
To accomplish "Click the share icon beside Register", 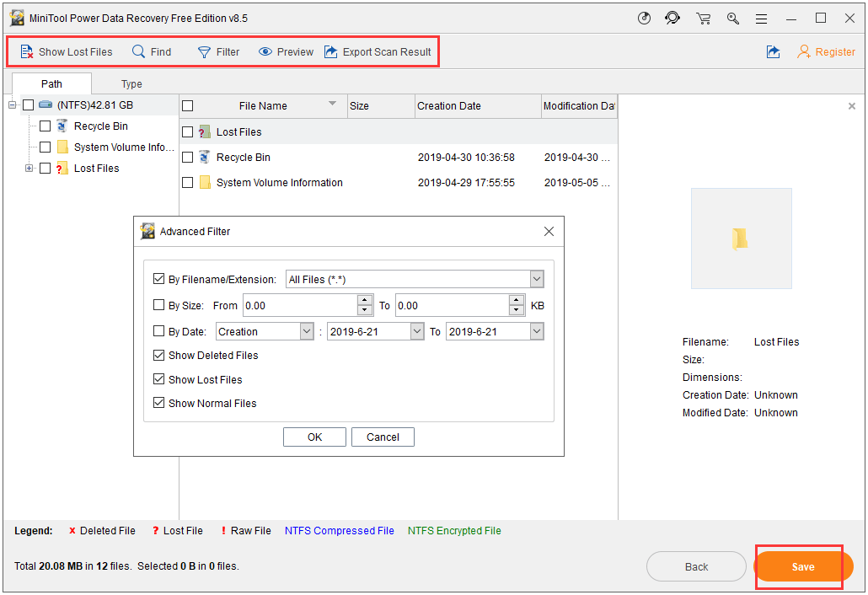I will (x=774, y=51).
